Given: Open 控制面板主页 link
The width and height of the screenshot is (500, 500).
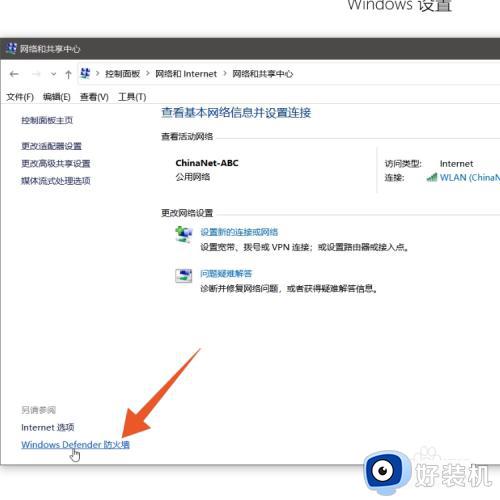Looking at the screenshot, I should coord(47,120).
